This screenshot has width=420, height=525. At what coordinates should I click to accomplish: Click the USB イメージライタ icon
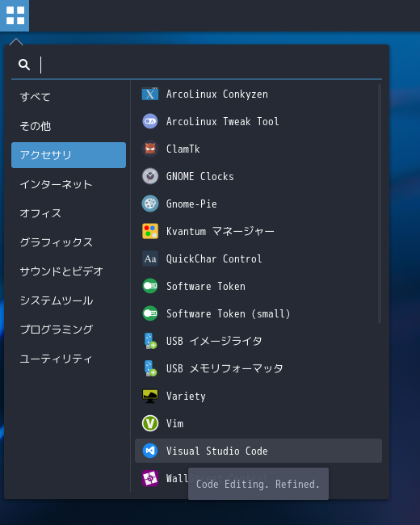pos(150,341)
